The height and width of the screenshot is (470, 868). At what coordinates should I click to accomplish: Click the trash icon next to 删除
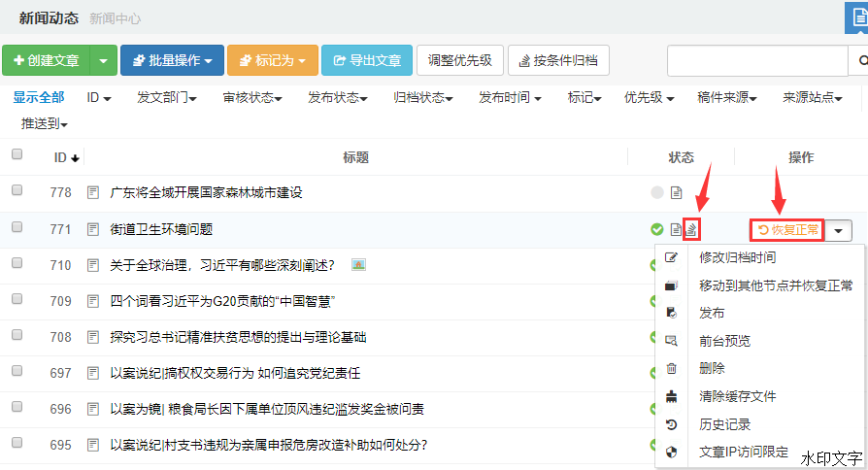tap(671, 368)
